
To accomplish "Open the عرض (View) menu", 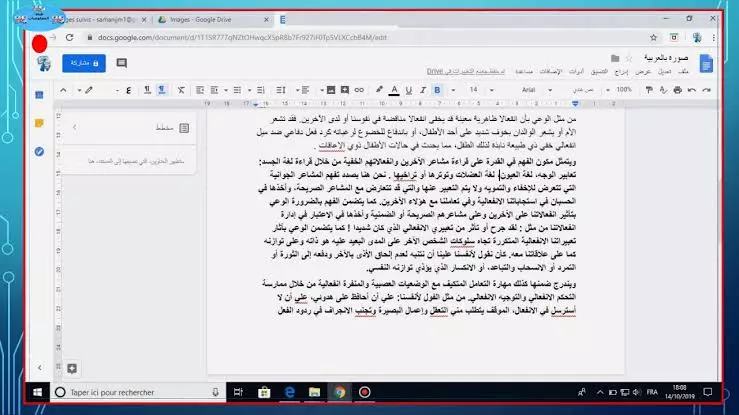I will pos(643,72).
